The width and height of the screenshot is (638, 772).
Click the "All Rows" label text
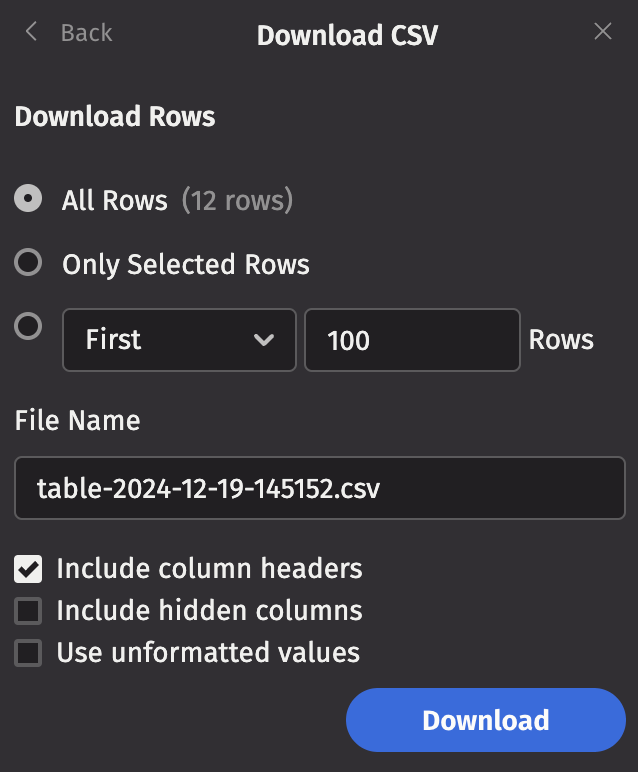pyautogui.click(x=114, y=200)
